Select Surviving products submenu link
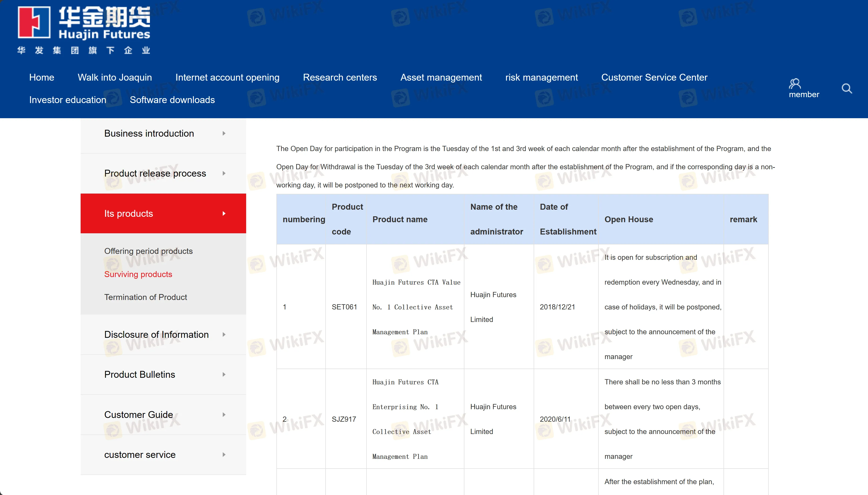The image size is (868, 495). (138, 274)
